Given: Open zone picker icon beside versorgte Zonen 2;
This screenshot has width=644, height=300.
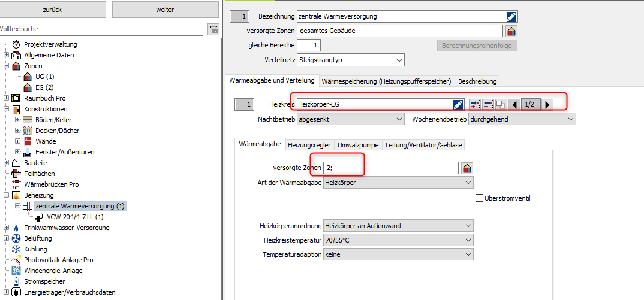Looking at the screenshot, I should point(467,168).
